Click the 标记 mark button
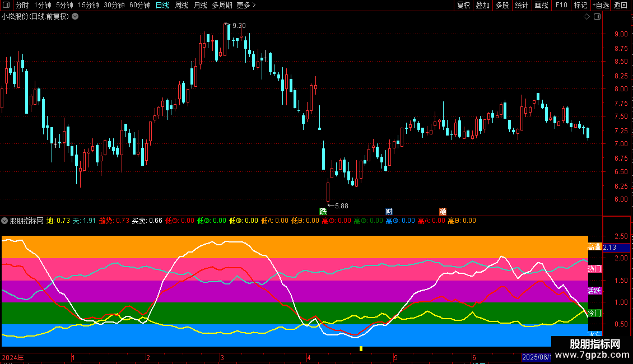 pos(580,5)
